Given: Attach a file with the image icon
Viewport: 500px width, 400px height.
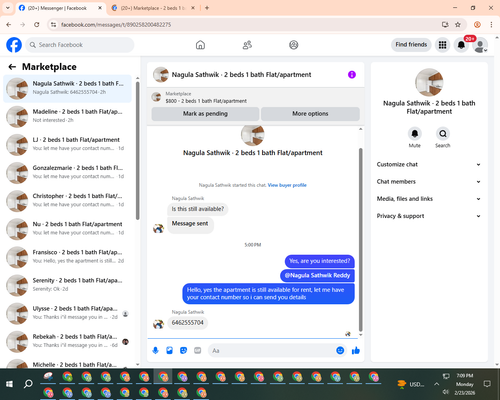Looking at the screenshot, I should (170, 350).
